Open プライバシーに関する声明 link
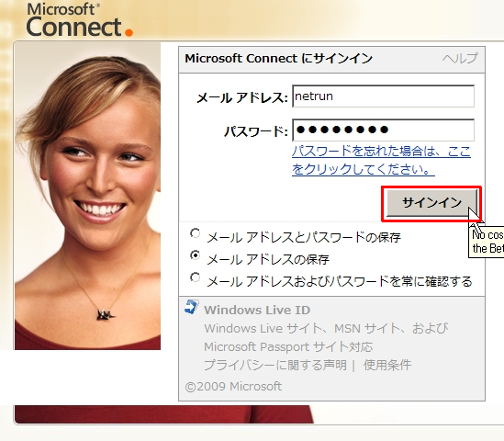The height and width of the screenshot is (441, 504). pos(275,365)
